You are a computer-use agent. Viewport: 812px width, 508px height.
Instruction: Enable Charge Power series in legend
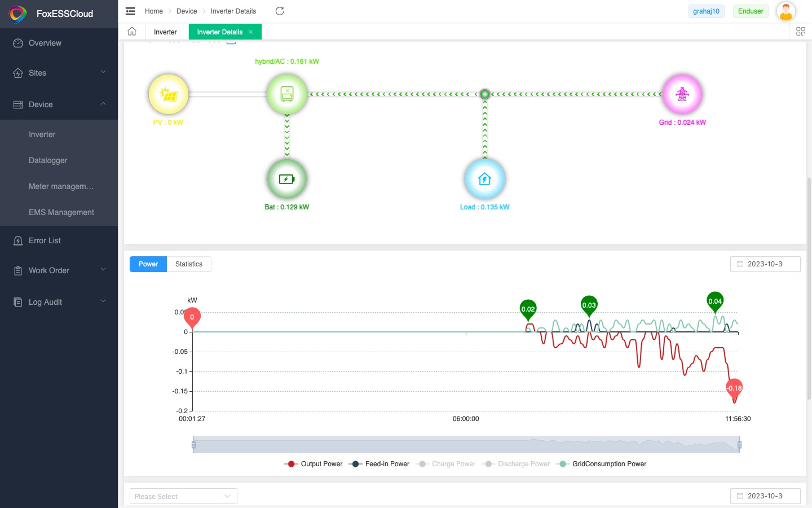pyautogui.click(x=446, y=464)
